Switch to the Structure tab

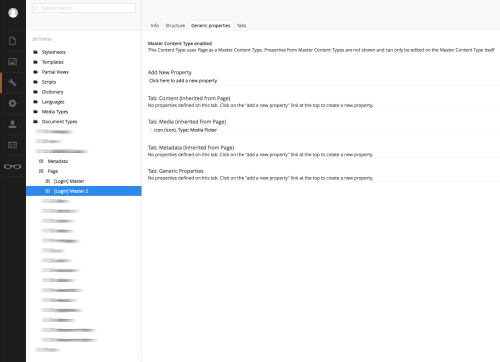point(175,26)
